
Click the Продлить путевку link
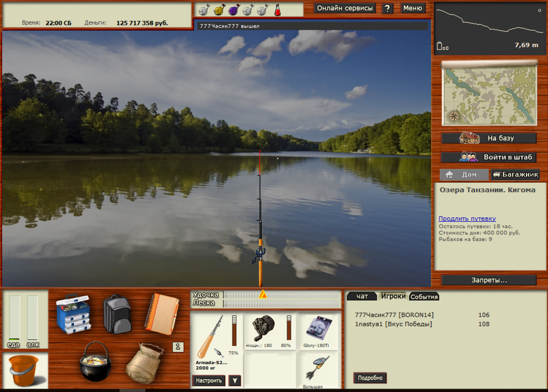coord(467,218)
